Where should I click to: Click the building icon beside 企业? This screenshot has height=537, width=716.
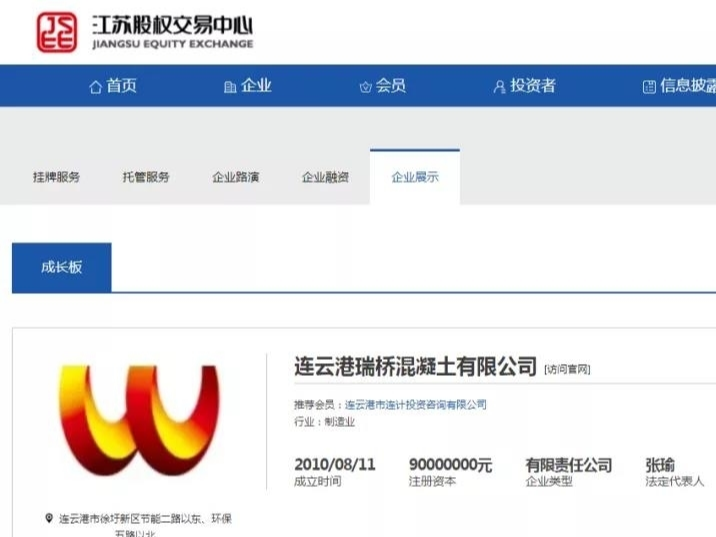tap(230, 86)
